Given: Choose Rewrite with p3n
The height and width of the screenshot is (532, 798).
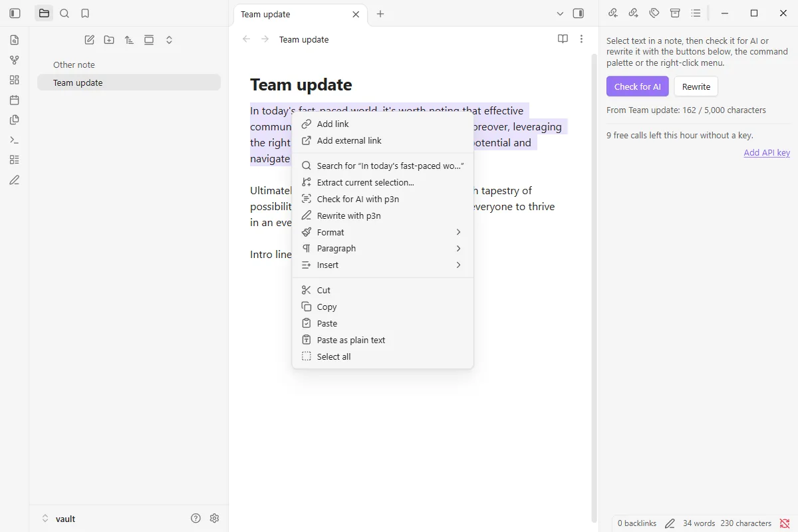Looking at the screenshot, I should (x=383, y=215).
